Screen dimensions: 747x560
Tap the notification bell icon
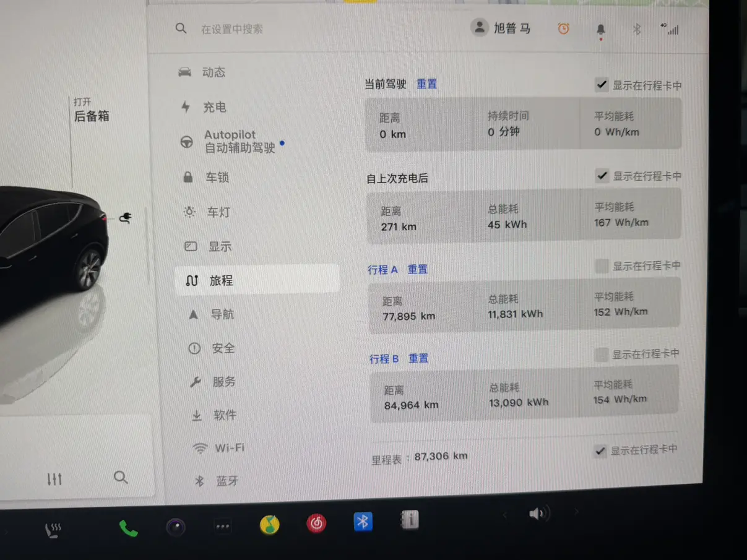(600, 30)
